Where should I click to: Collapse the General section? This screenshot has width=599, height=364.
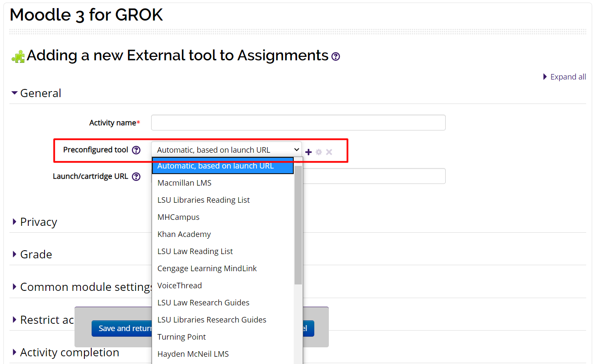(x=36, y=93)
